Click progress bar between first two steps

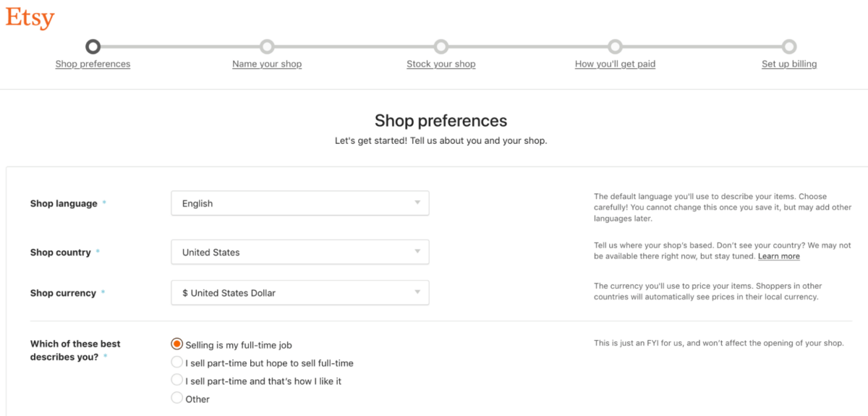[180, 47]
